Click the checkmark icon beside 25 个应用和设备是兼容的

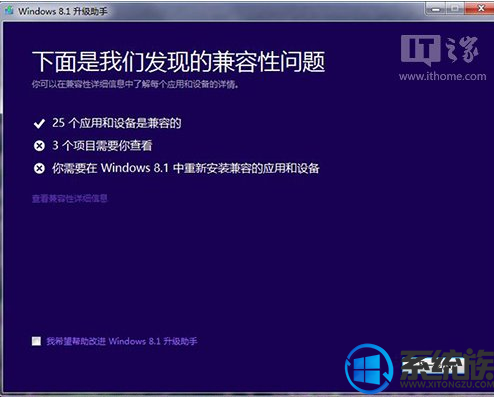coord(39,124)
